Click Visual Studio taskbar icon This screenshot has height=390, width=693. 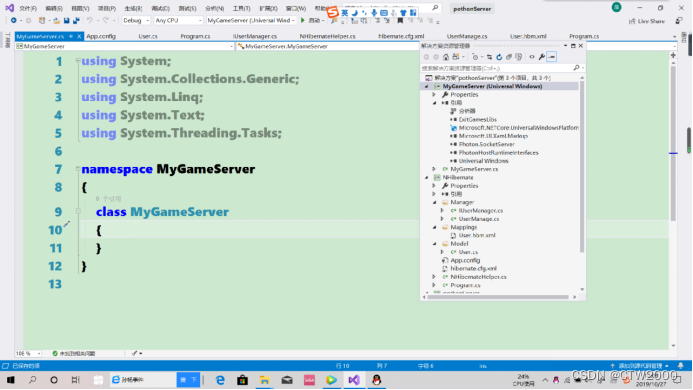coord(354,380)
